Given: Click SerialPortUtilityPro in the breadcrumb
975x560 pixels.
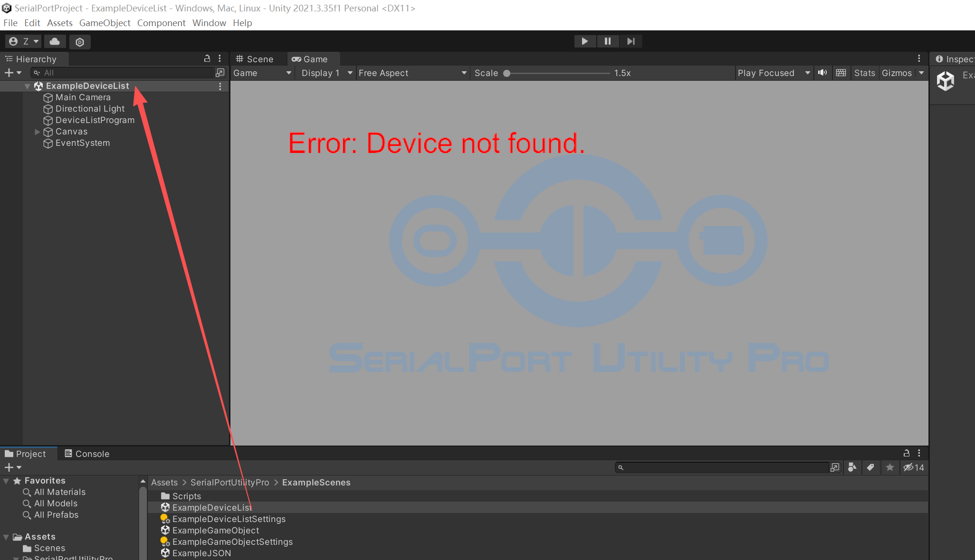Looking at the screenshot, I should 230,483.
